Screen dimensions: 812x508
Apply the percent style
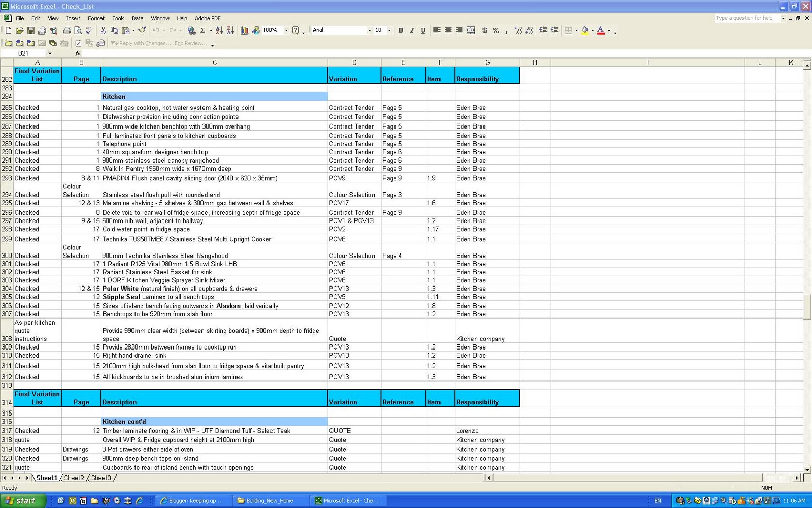(496, 30)
